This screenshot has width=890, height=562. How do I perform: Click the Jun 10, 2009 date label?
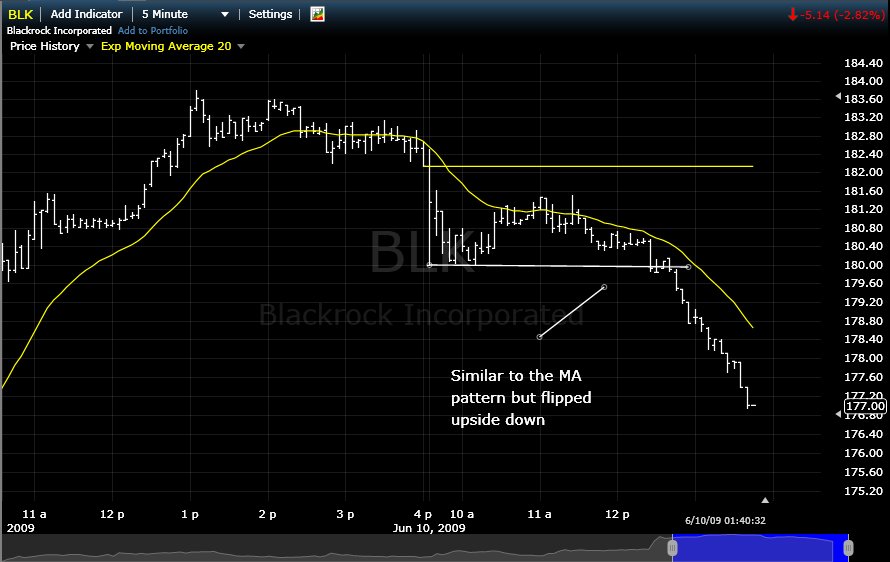pyautogui.click(x=429, y=528)
